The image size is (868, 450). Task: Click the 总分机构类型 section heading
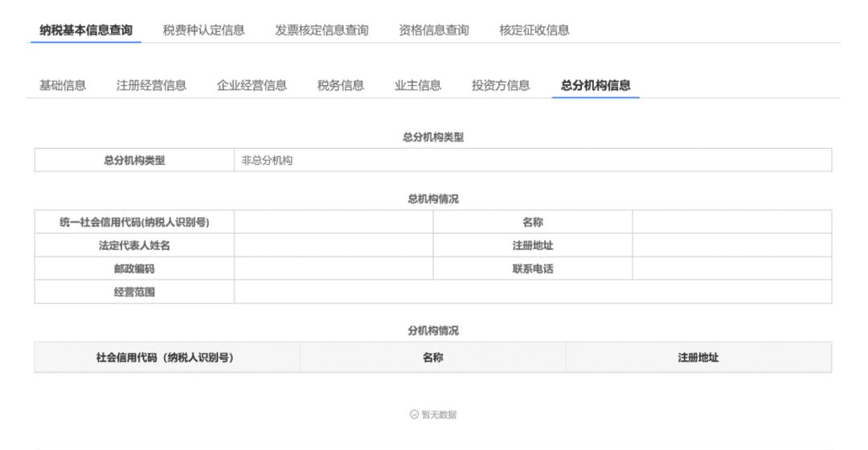point(433,137)
